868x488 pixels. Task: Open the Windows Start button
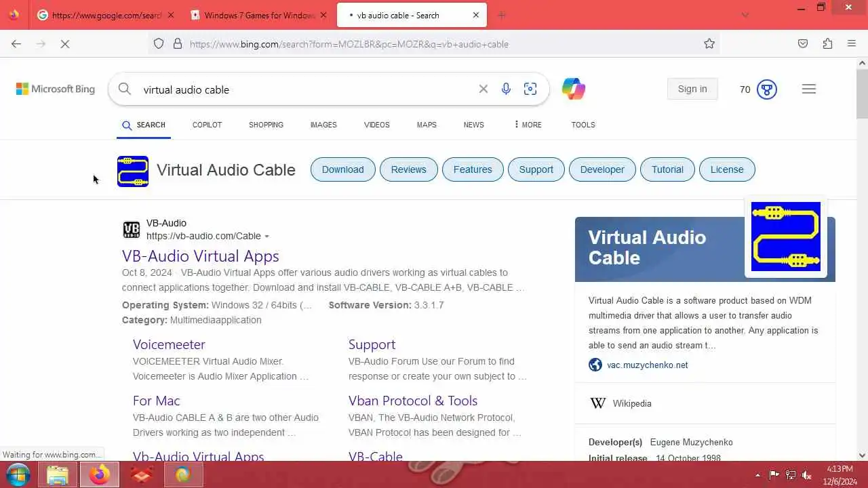(x=18, y=475)
